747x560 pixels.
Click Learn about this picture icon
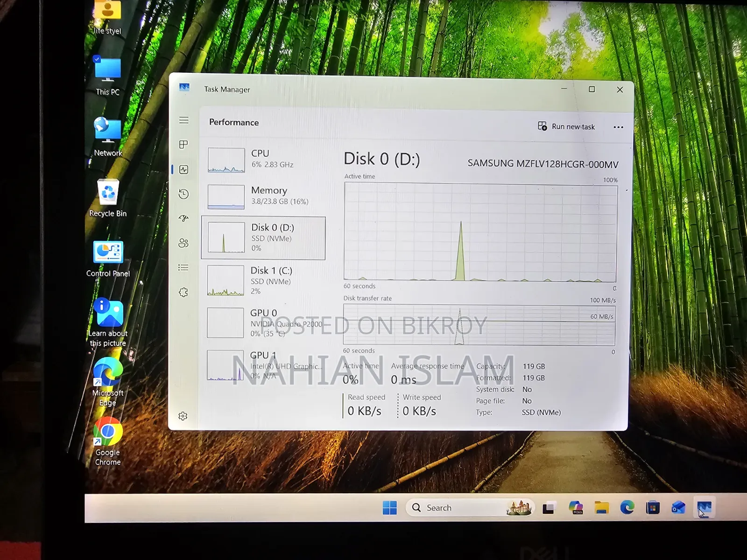click(x=108, y=322)
